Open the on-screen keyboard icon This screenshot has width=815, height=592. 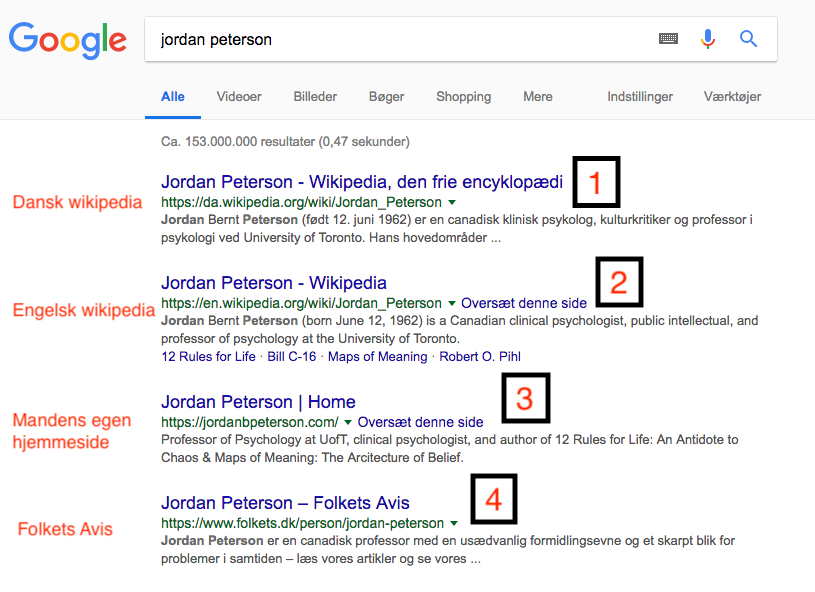pyautogui.click(x=668, y=38)
